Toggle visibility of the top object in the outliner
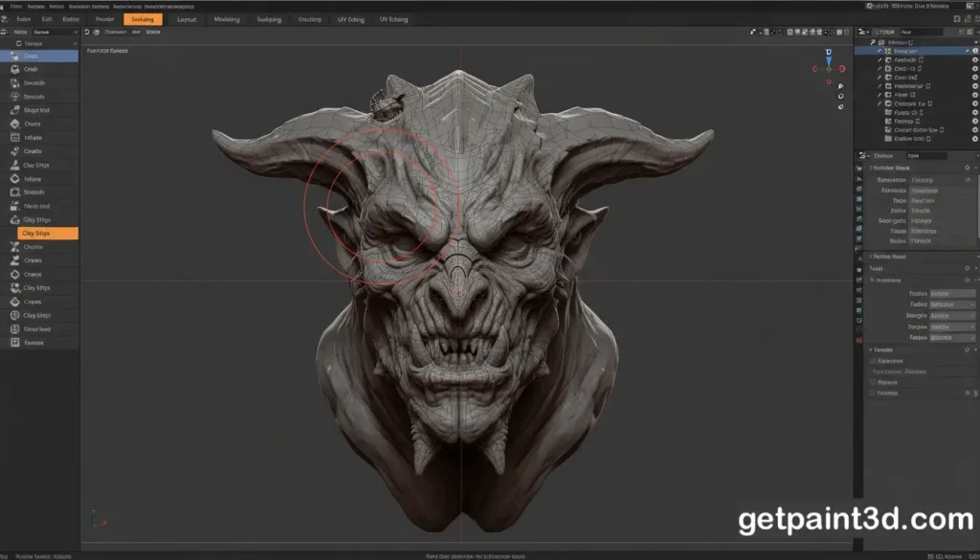This screenshot has width=980, height=560. pyautogui.click(x=976, y=51)
